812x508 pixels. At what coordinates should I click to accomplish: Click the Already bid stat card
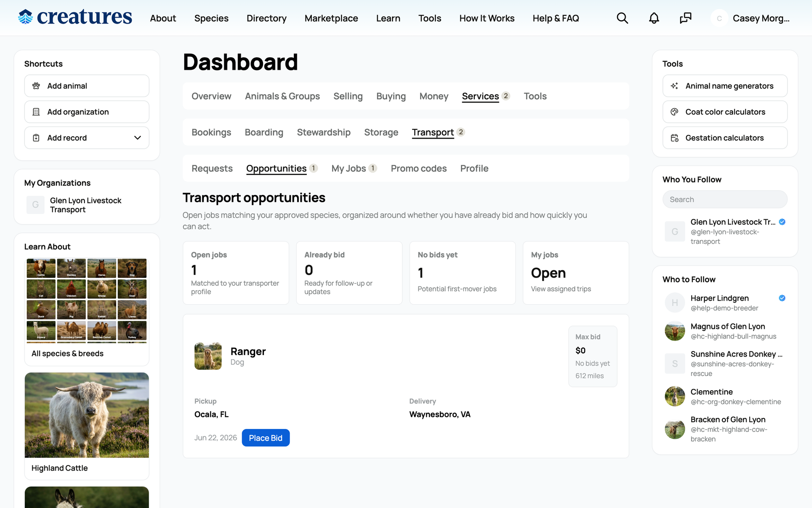pyautogui.click(x=349, y=273)
